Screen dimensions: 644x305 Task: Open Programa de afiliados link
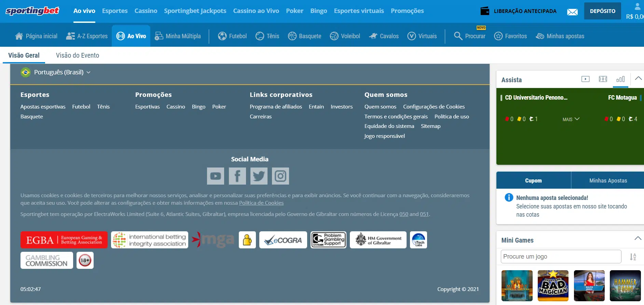point(276,107)
